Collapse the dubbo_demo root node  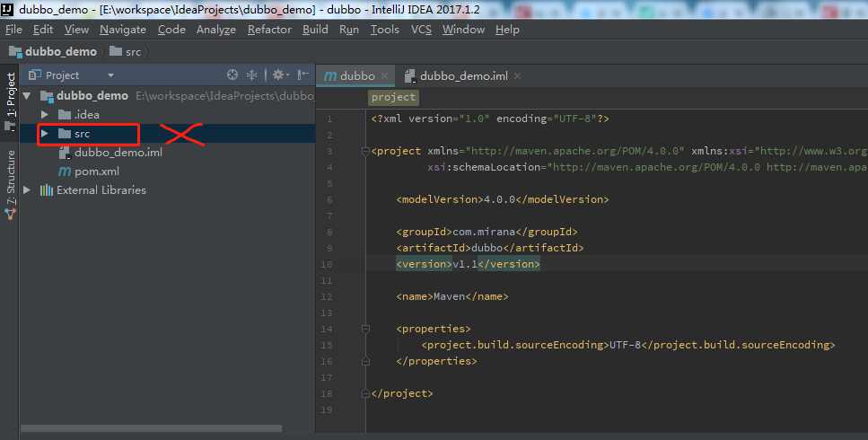[27, 95]
